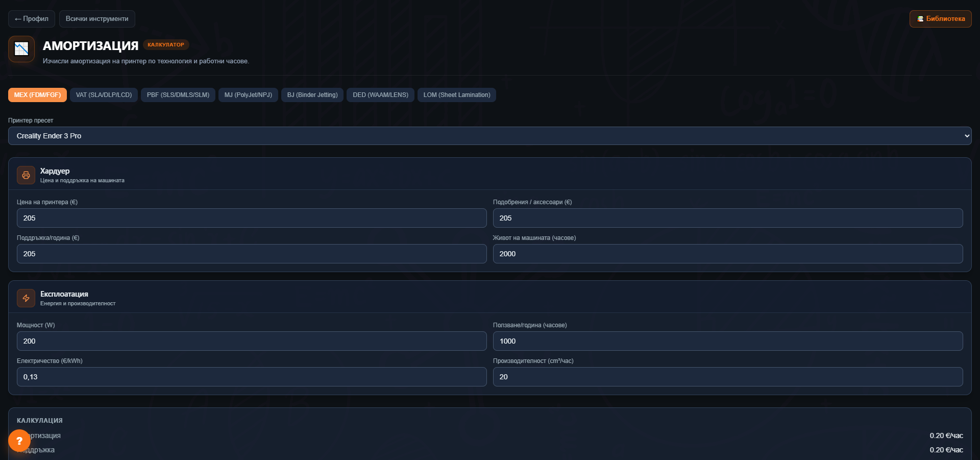Switch to MJ (PolyJet/NPJ) tab

[x=248, y=95]
